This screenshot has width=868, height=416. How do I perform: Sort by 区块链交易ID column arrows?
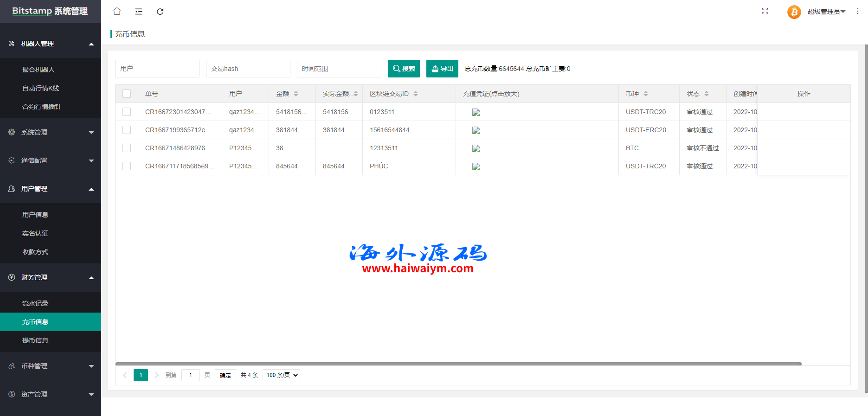click(x=416, y=94)
